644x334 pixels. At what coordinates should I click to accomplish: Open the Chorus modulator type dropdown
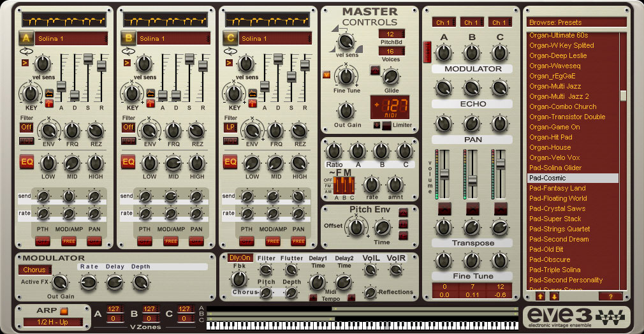(35, 270)
